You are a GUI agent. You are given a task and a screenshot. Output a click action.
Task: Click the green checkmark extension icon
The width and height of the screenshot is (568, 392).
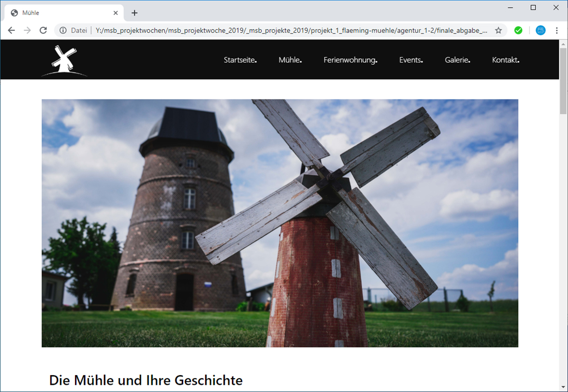[518, 30]
